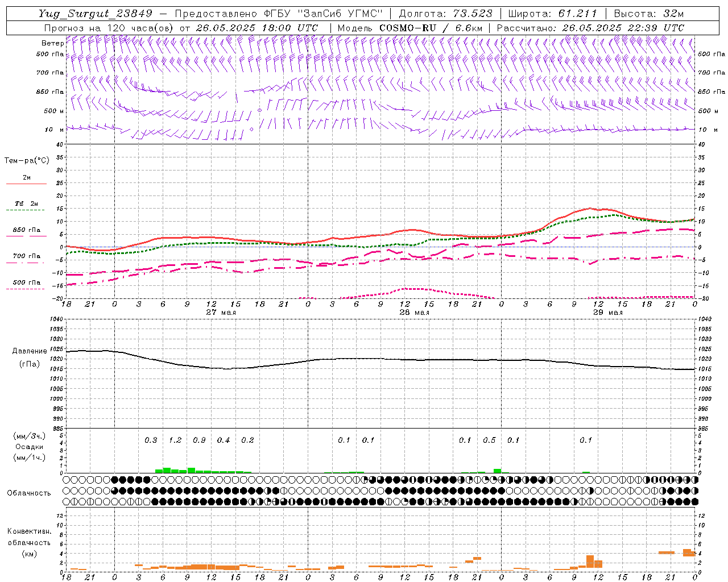Click the 0.4 precipitation value

(224, 440)
